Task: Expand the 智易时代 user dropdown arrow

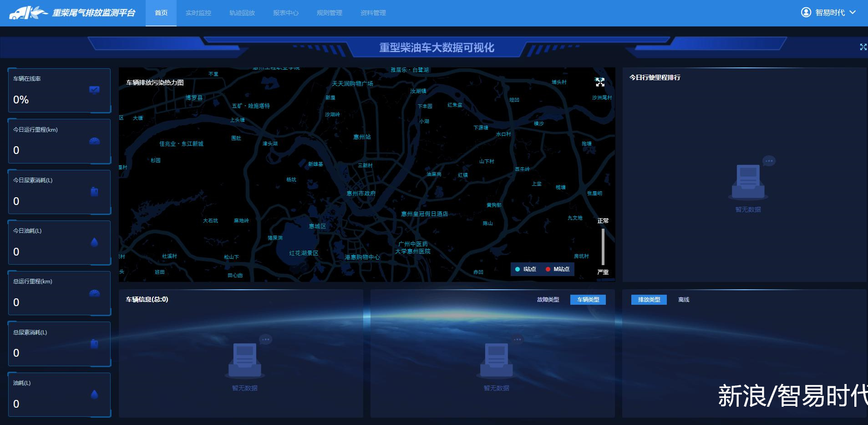Action: coord(853,12)
